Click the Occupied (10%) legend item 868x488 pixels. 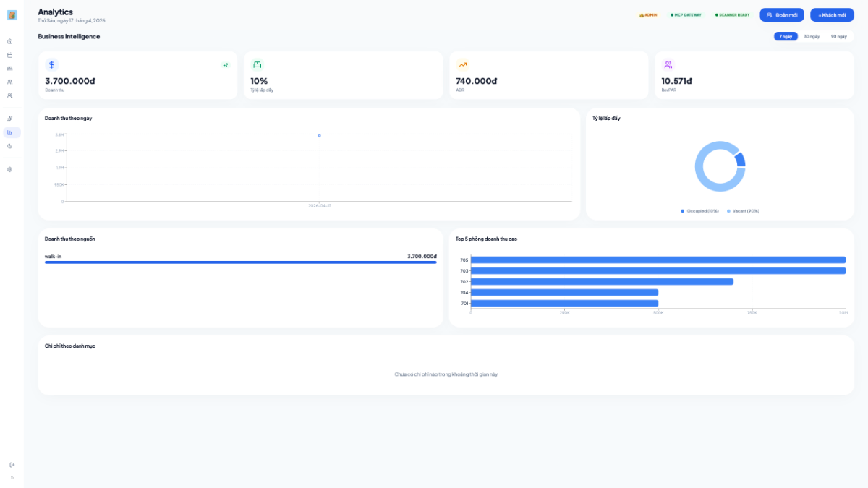pyautogui.click(x=699, y=211)
